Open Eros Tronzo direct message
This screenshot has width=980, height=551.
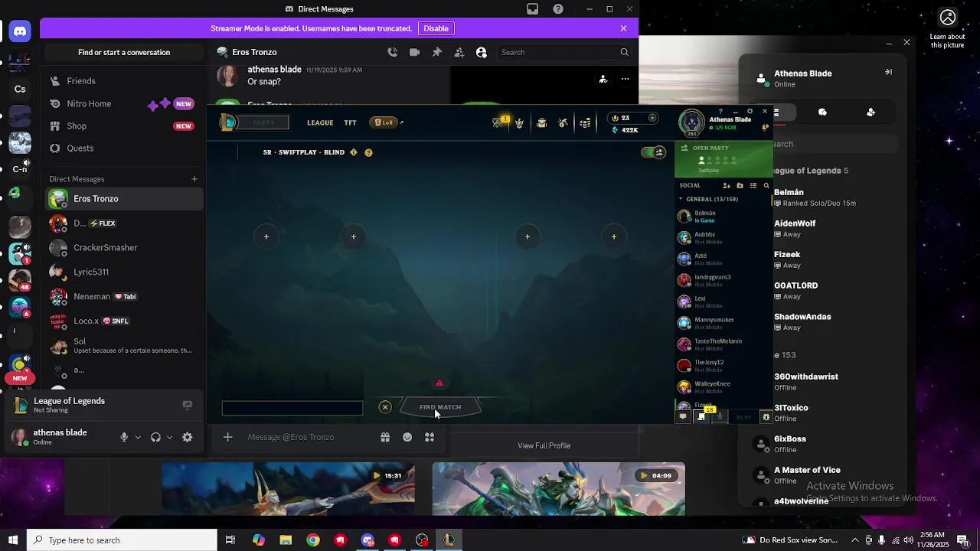[124, 199]
